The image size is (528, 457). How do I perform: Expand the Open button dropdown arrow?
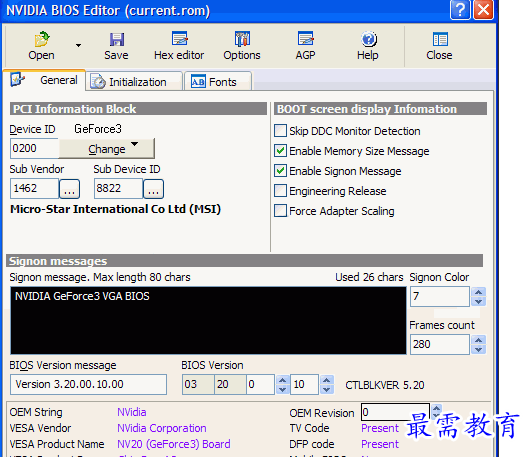(78, 45)
